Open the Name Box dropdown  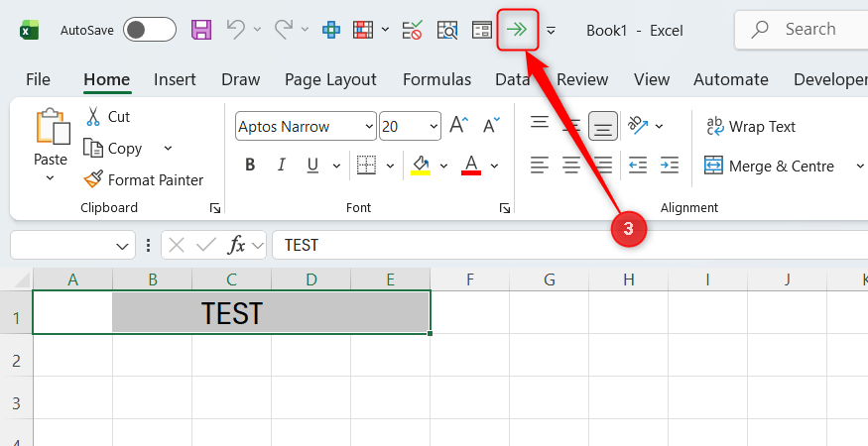pyautogui.click(x=122, y=246)
